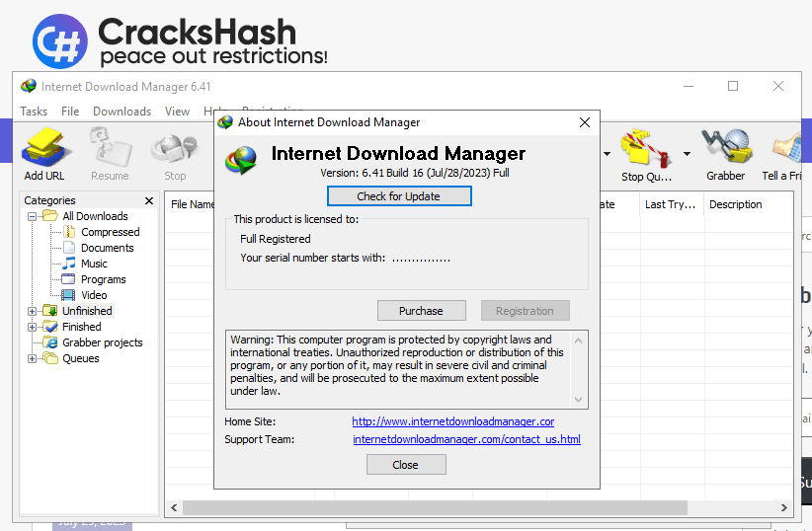
Task: Click the Stop toolbar icon
Action: (x=175, y=150)
